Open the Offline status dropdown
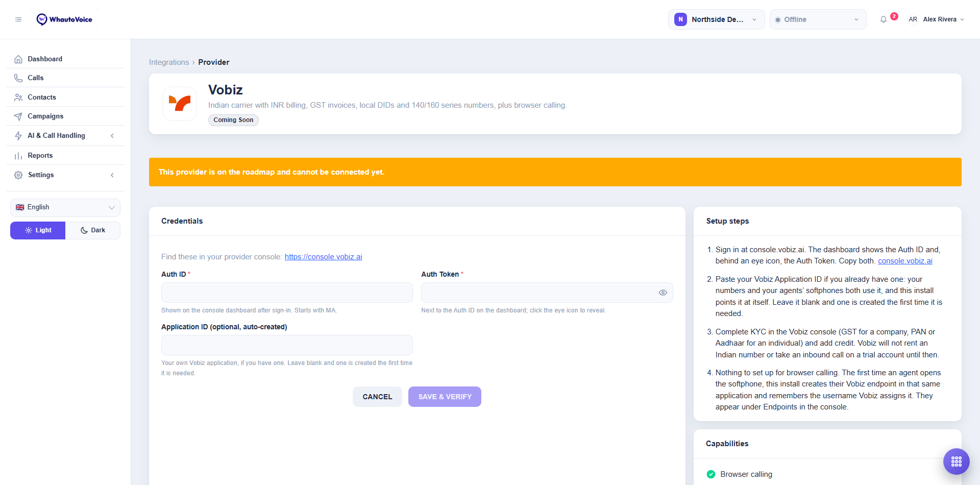 click(x=818, y=19)
